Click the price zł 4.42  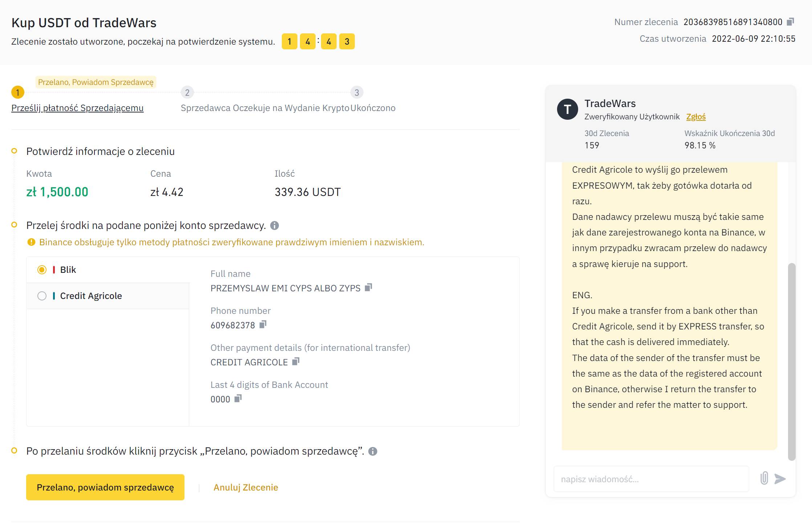pyautogui.click(x=167, y=192)
